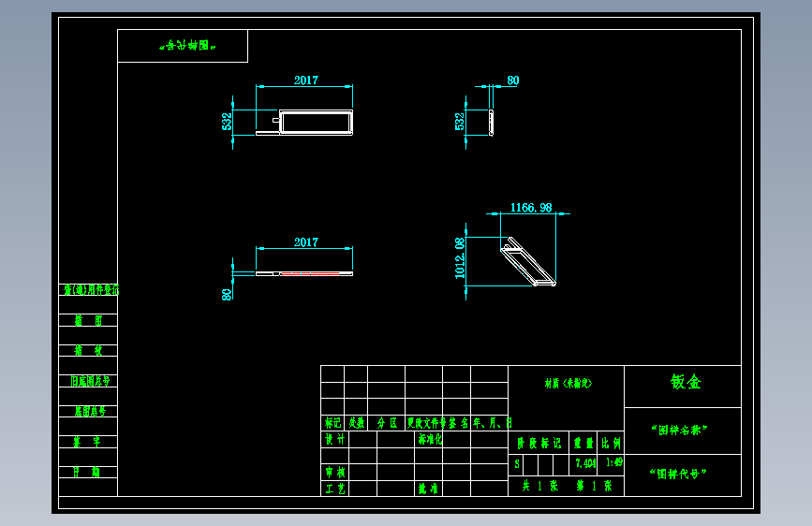Select the 重量 header
Screen dimensions: 812x526
(583, 443)
